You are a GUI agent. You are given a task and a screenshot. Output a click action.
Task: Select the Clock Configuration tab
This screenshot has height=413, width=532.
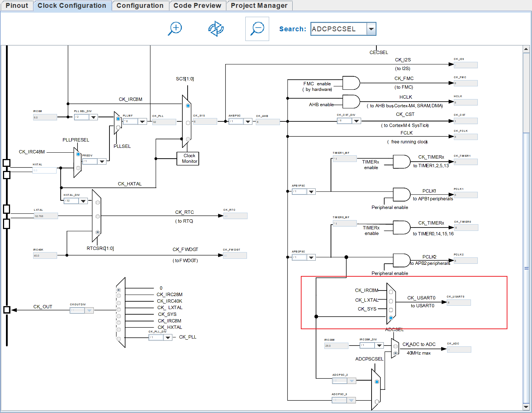[x=72, y=6]
